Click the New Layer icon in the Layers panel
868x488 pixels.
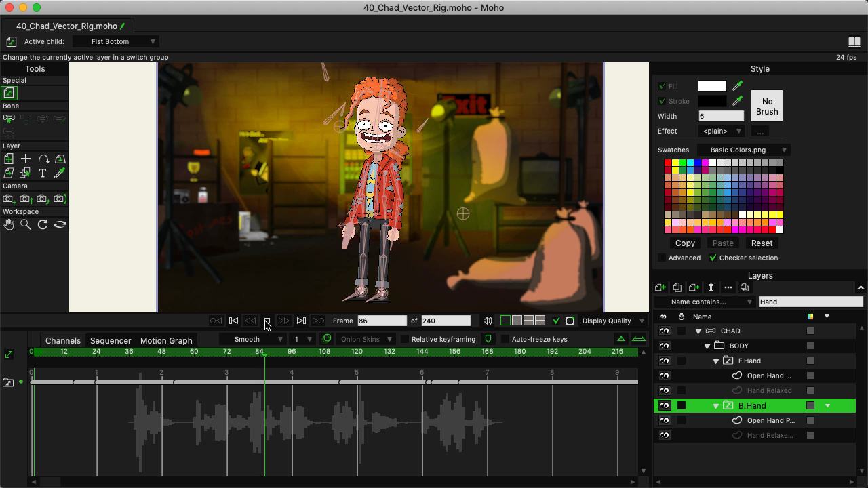[660, 287]
